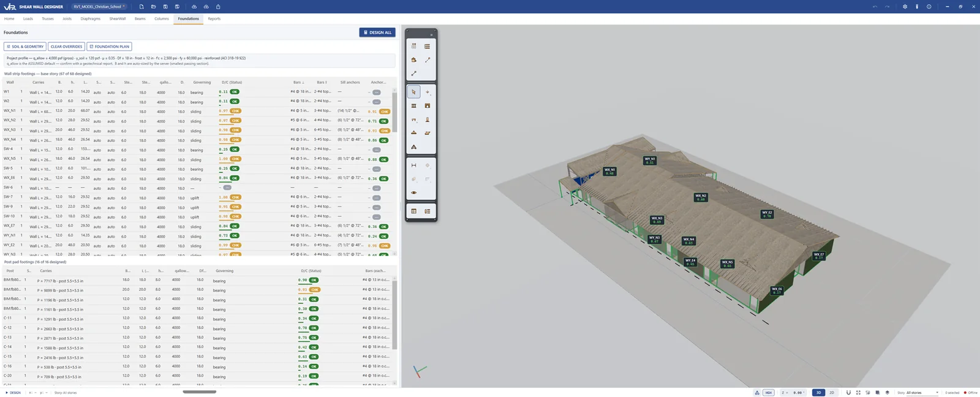Click the share/export icon in title bar
This screenshot has height=397, width=980.
click(218, 7)
